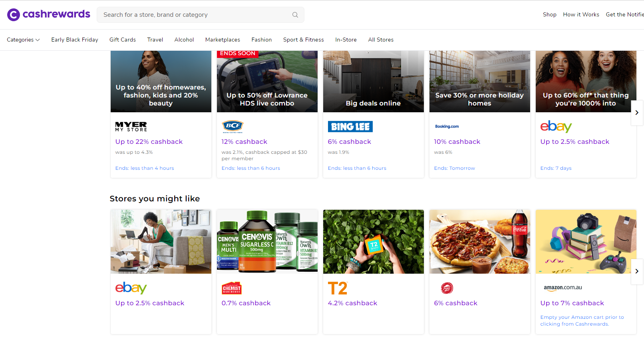
Task: Click the Pizza Hut logo
Action: [447, 288]
